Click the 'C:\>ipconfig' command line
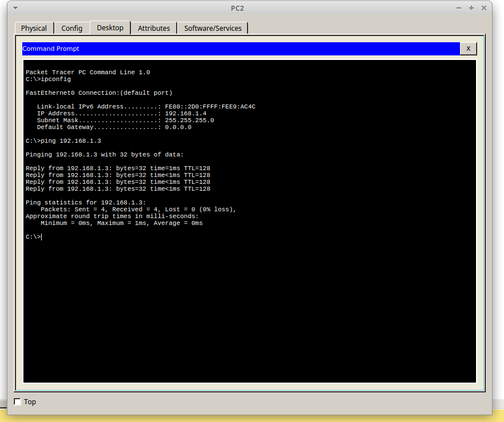 pyautogui.click(x=48, y=79)
